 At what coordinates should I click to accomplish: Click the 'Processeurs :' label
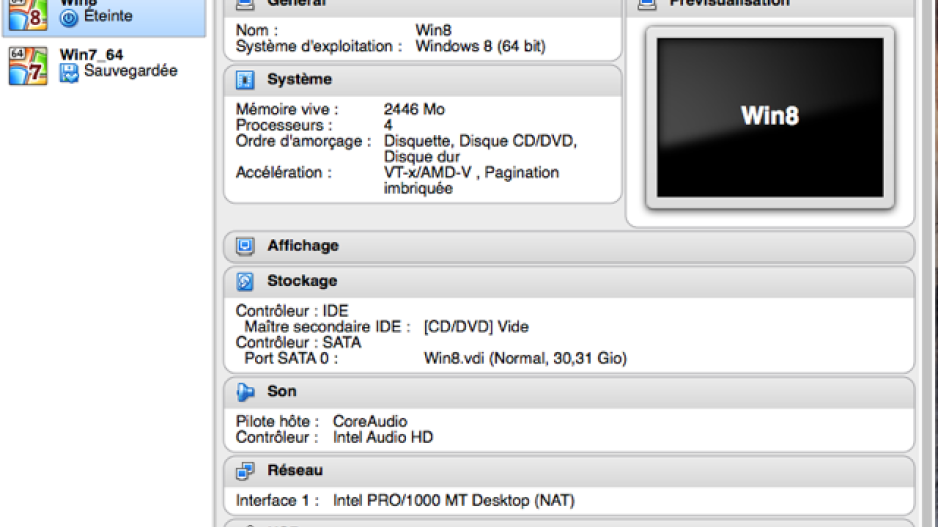pyautogui.click(x=284, y=126)
